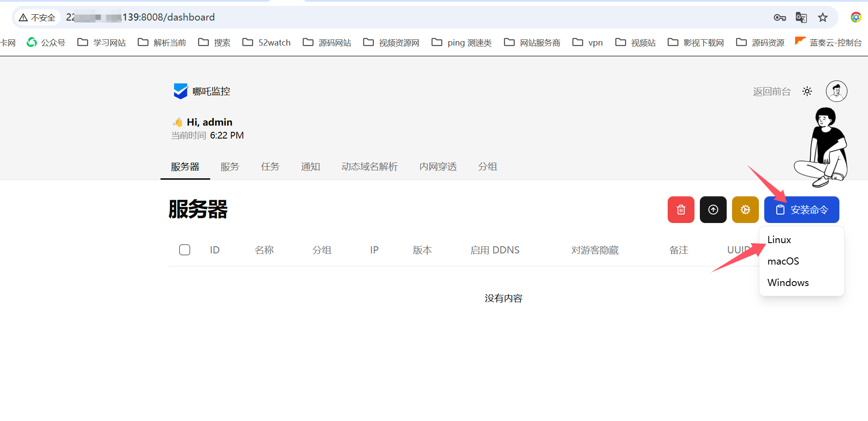
Task: Go to the 内网穿透 tab
Action: pyautogui.click(x=438, y=167)
